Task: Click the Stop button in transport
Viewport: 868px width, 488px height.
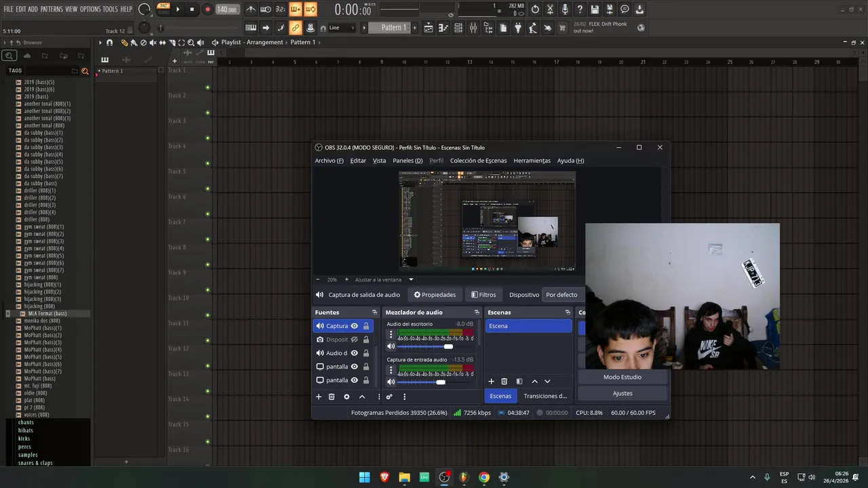Action: (192, 9)
